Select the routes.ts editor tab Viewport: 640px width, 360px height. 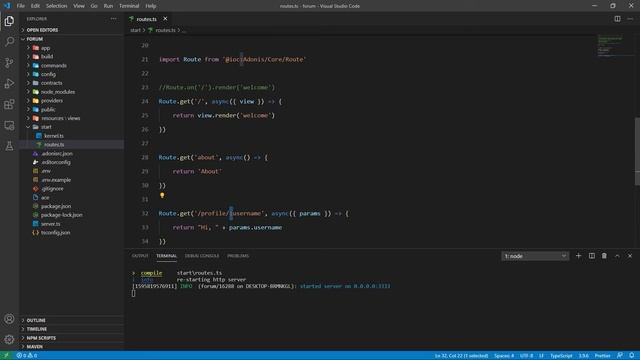click(x=146, y=19)
